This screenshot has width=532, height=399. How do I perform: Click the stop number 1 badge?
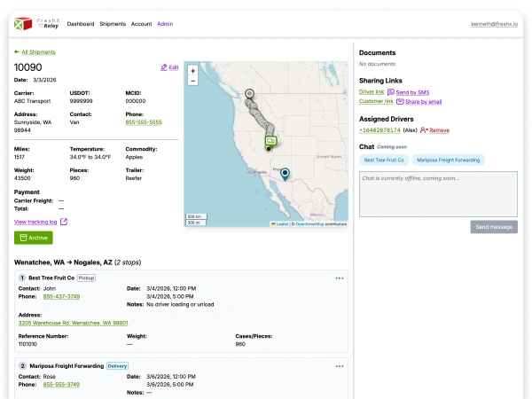click(x=22, y=278)
